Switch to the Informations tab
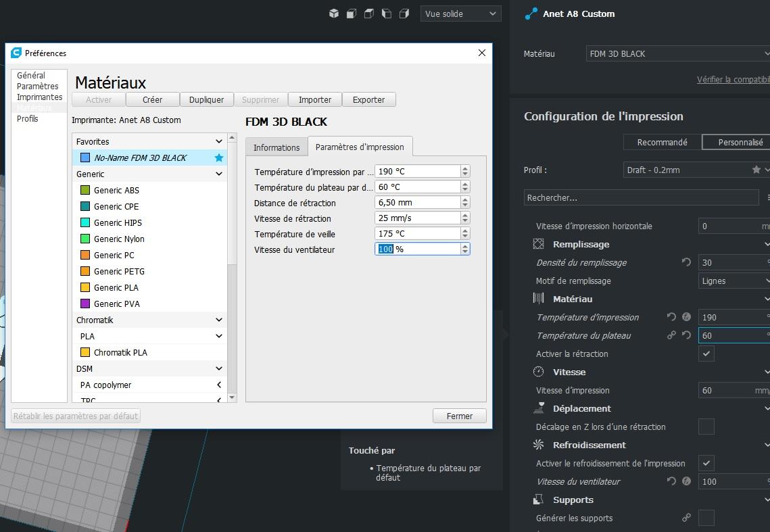This screenshot has width=770, height=532. pos(276,147)
